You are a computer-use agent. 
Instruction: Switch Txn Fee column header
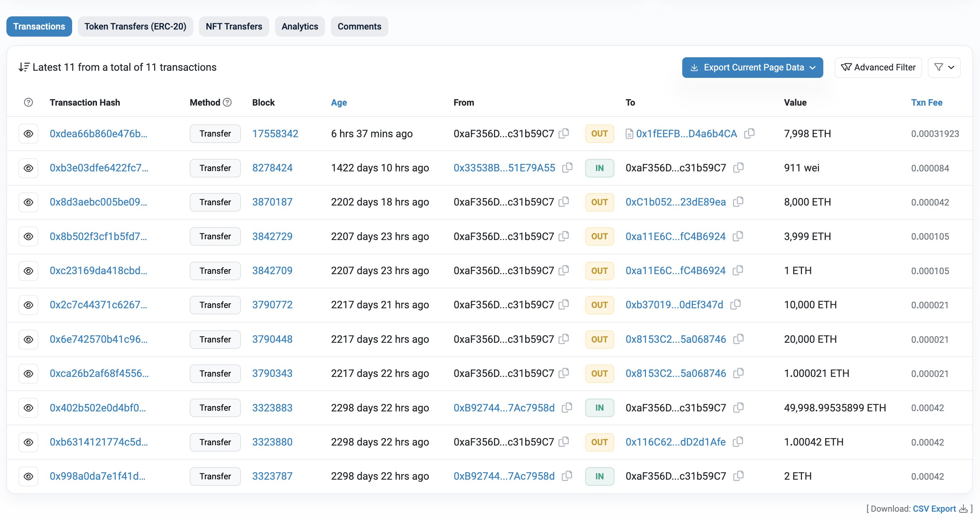927,102
